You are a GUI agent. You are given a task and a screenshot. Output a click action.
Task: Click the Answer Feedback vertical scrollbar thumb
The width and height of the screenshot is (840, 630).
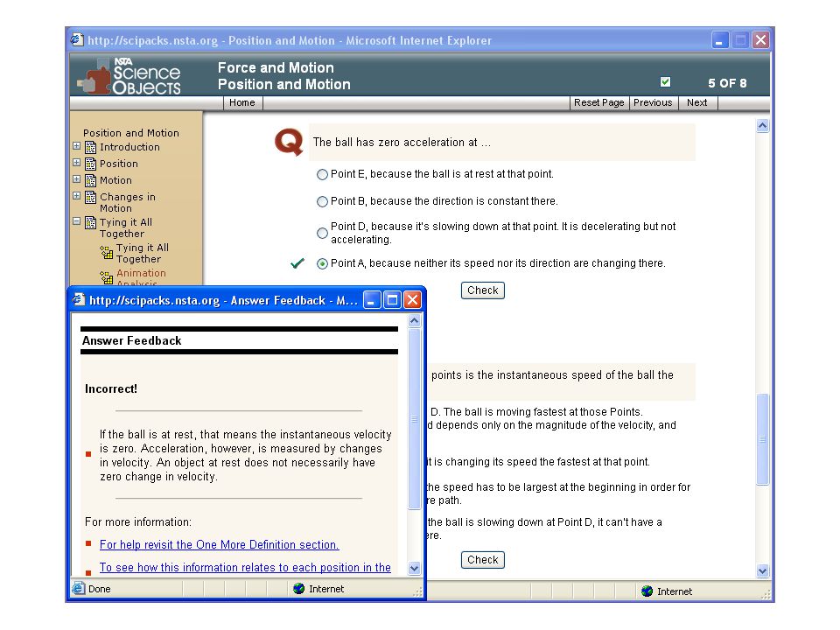coord(414,419)
